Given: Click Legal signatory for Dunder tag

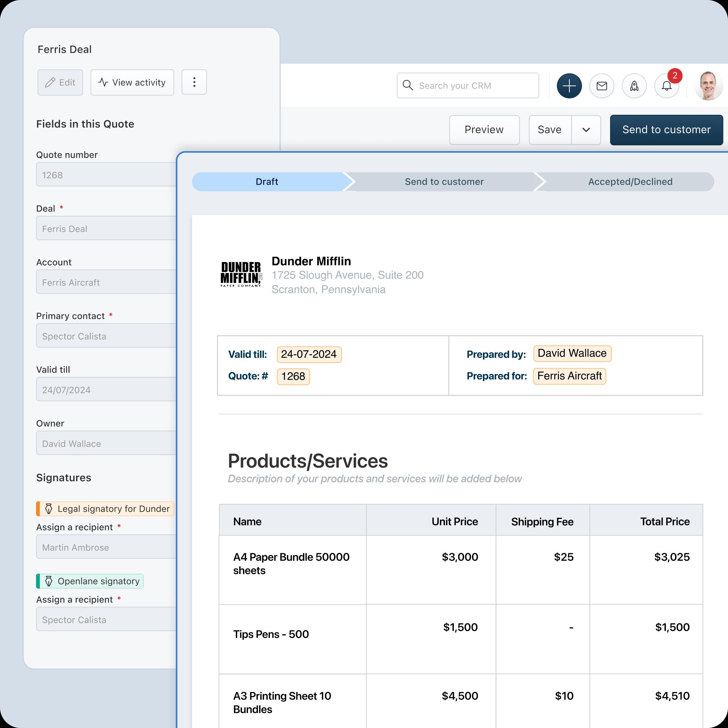Looking at the screenshot, I should point(105,509).
